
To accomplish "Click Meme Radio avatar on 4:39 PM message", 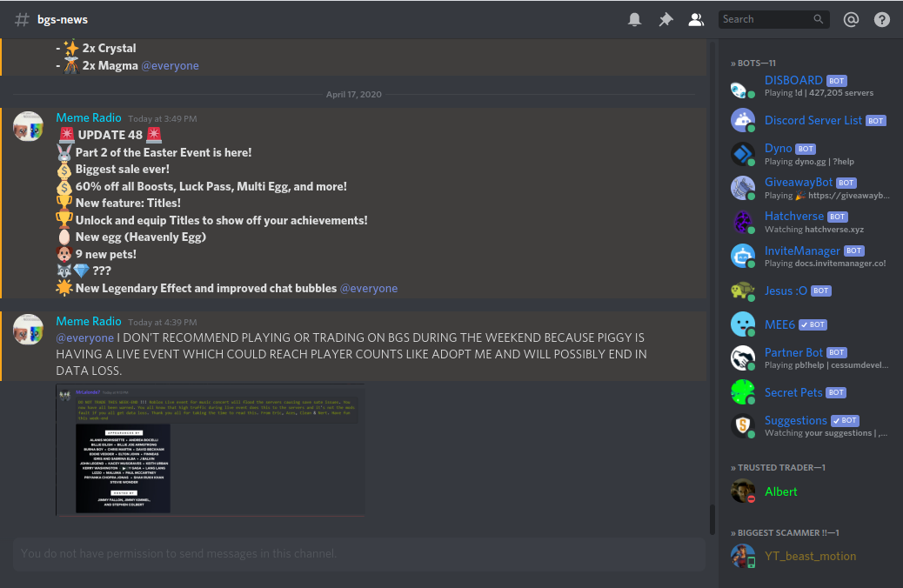I will [x=28, y=330].
